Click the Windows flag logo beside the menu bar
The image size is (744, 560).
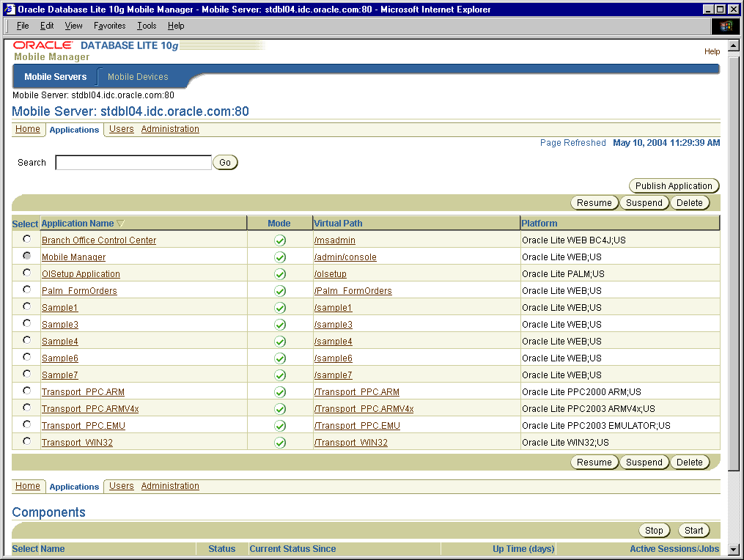pyautogui.click(x=726, y=26)
